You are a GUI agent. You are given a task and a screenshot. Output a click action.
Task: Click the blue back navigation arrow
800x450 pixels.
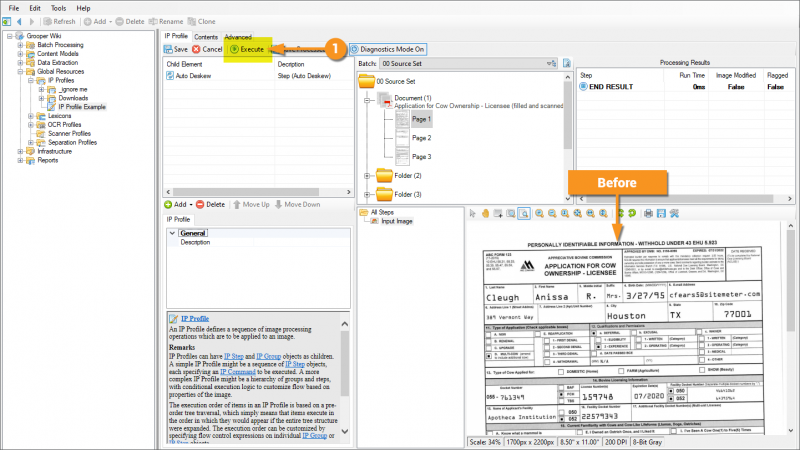point(9,21)
